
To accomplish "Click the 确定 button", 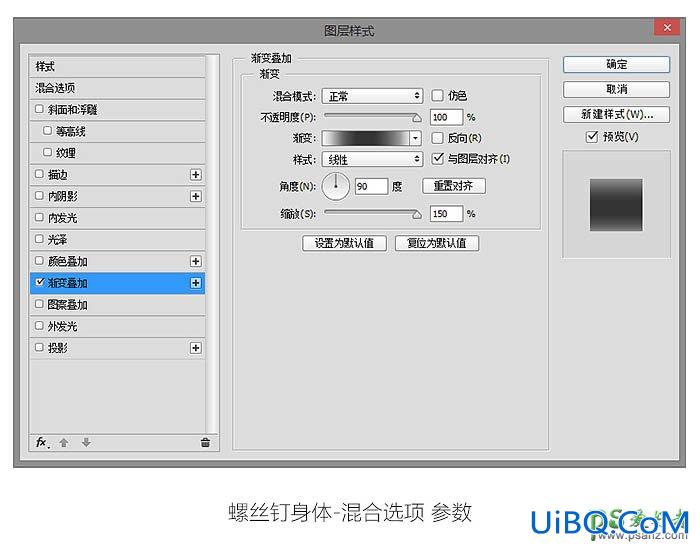I will pyautogui.click(x=616, y=64).
